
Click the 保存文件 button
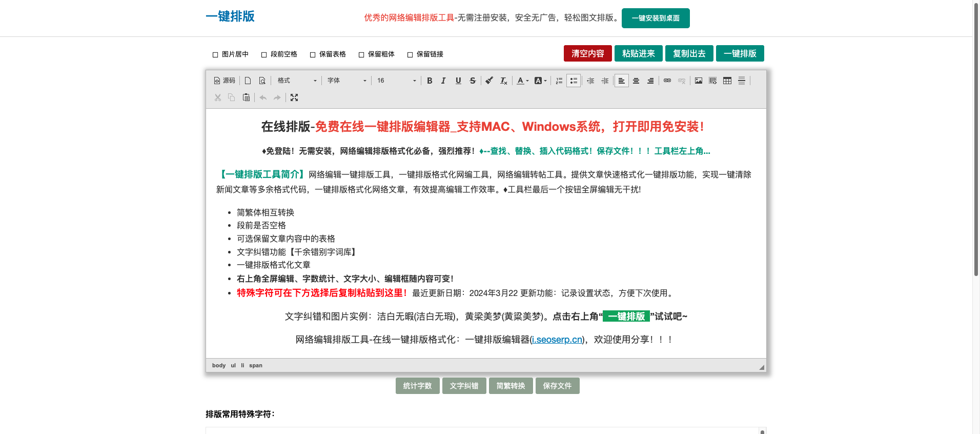558,386
